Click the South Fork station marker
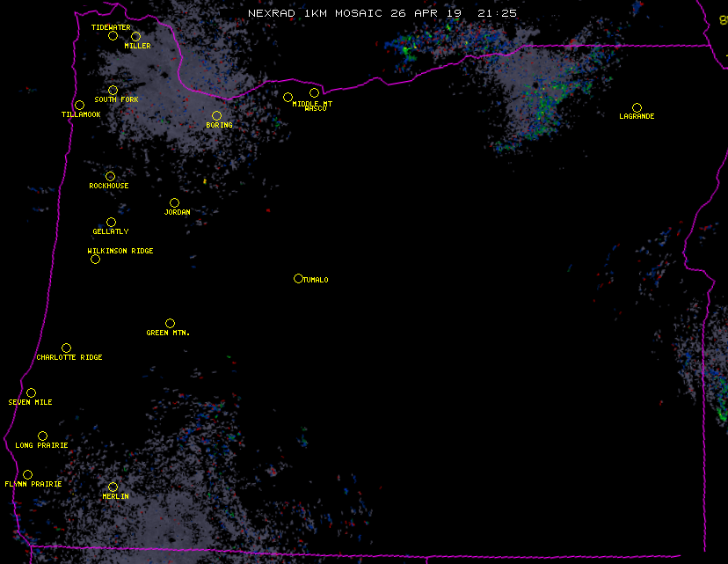 point(113,91)
